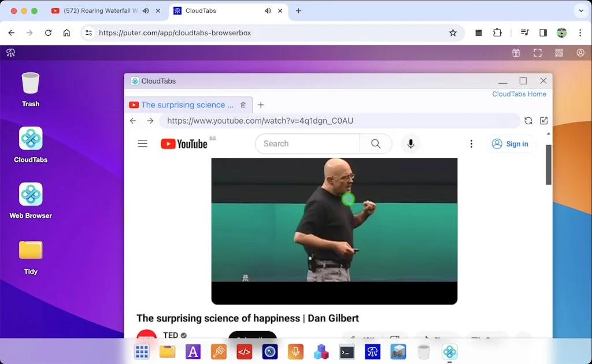The height and width of the screenshot is (364, 592).
Task: Reload the page in the CloudTabs address bar
Action: click(x=528, y=121)
